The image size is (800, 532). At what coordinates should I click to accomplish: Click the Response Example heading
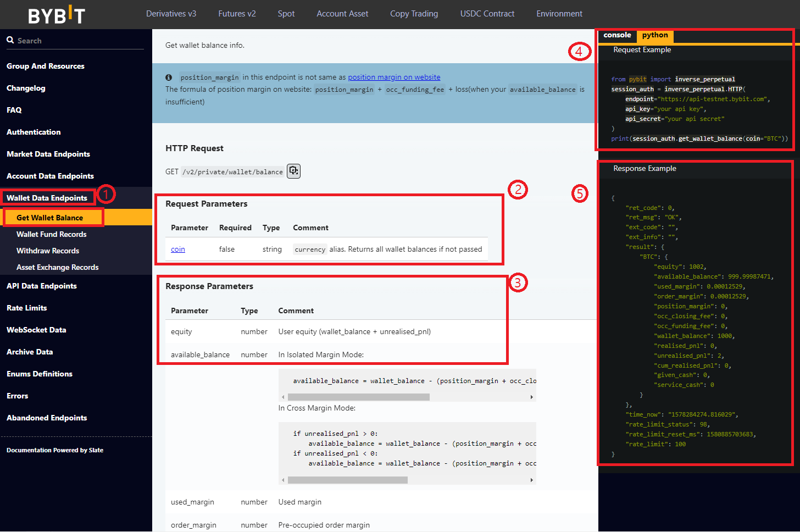tap(645, 169)
